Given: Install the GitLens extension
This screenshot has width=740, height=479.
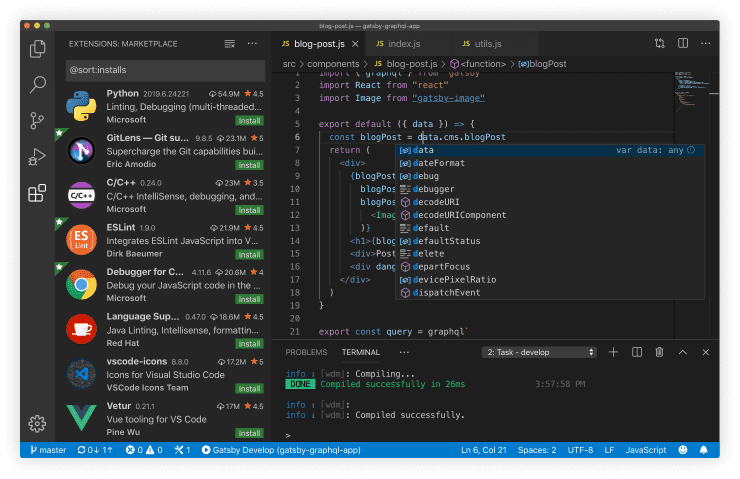Looking at the screenshot, I should point(249,165).
